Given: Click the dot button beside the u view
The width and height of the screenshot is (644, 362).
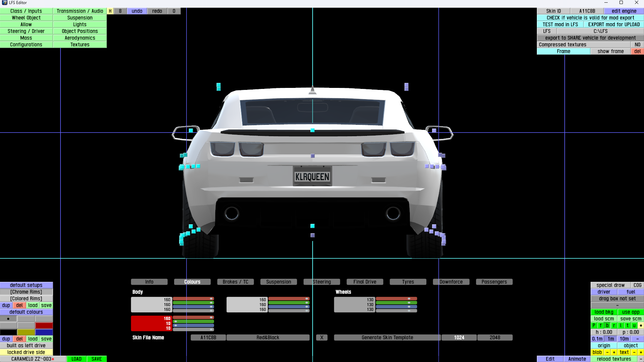Looking at the screenshot, I should click(x=641, y=325).
